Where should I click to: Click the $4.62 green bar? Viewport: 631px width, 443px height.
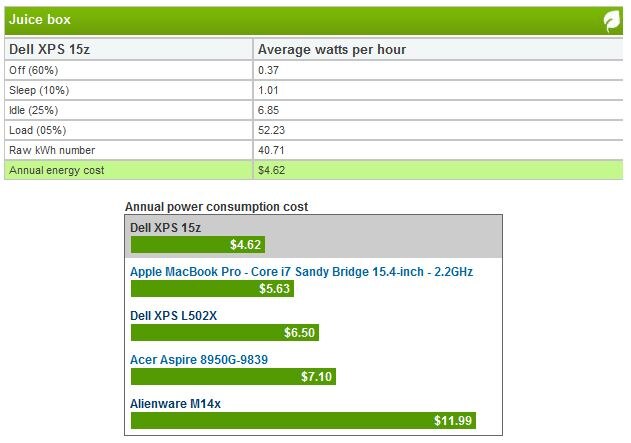pyautogui.click(x=198, y=245)
